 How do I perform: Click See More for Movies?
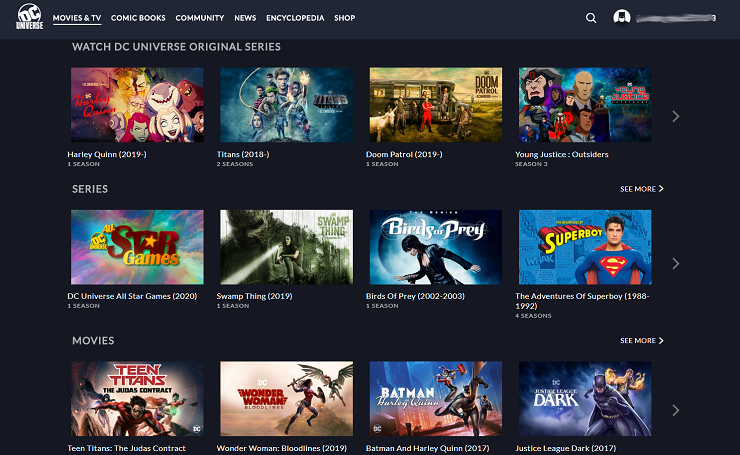coord(642,341)
